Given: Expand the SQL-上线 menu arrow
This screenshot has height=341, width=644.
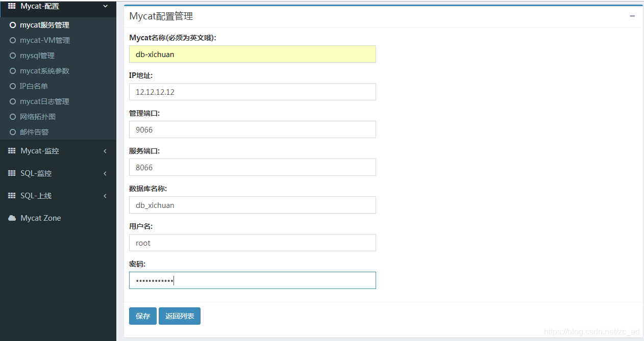Looking at the screenshot, I should click(105, 196).
